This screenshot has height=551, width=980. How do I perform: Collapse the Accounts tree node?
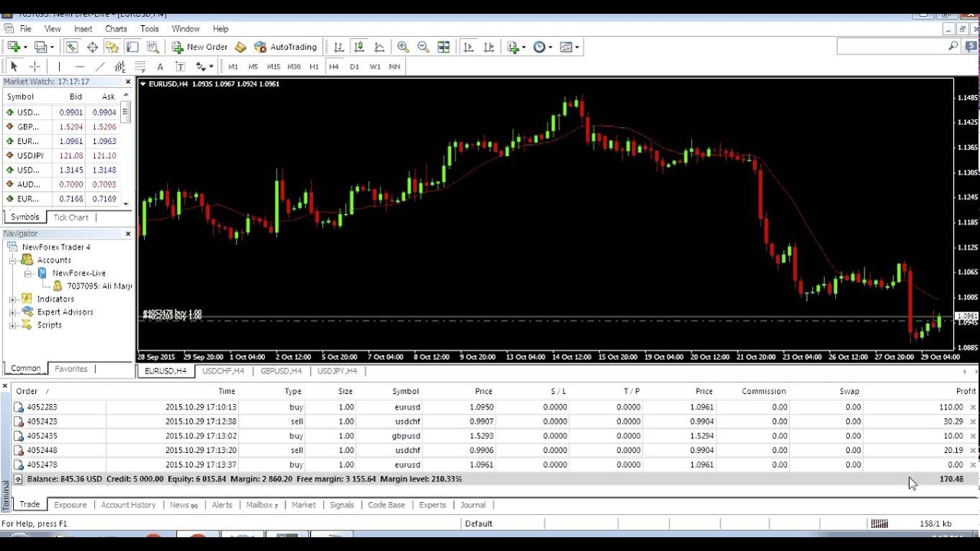[12, 260]
